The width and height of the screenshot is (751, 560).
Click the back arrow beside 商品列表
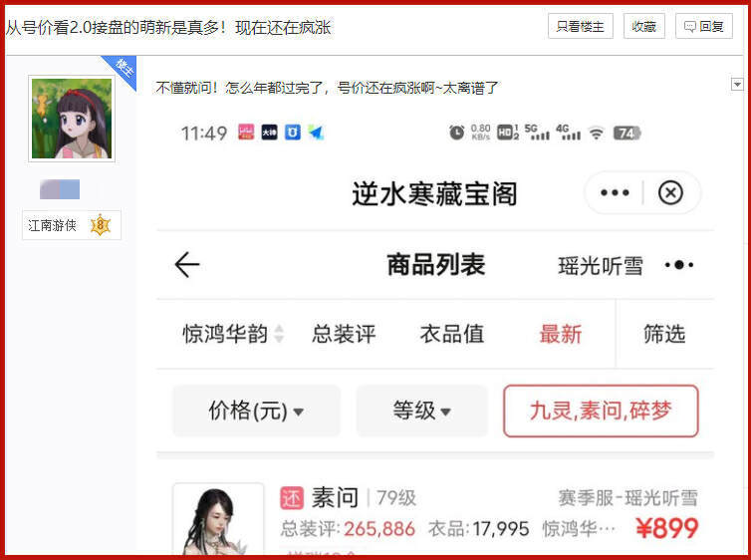pos(187,264)
